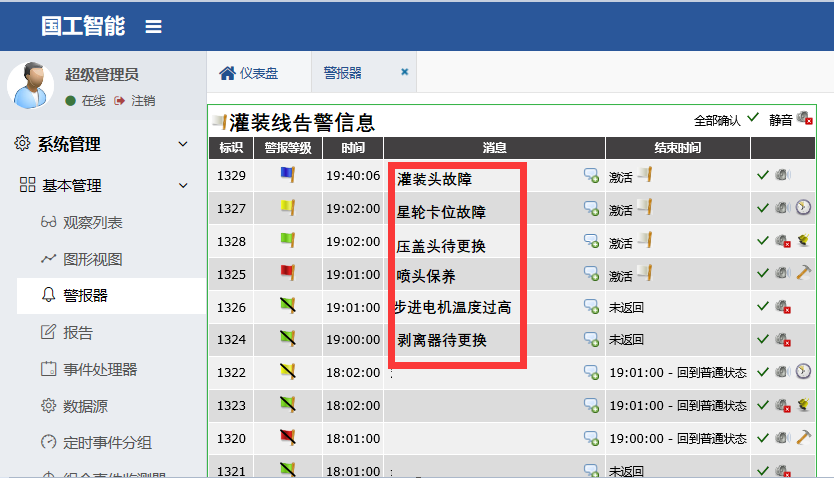Click the hamburger menu icon beside 国工智能
This screenshot has width=834, height=478.
click(153, 27)
